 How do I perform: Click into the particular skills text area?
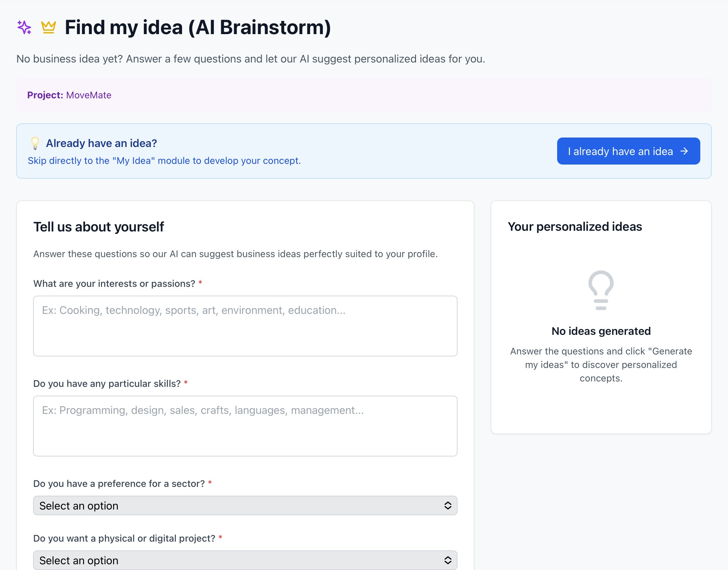click(245, 426)
